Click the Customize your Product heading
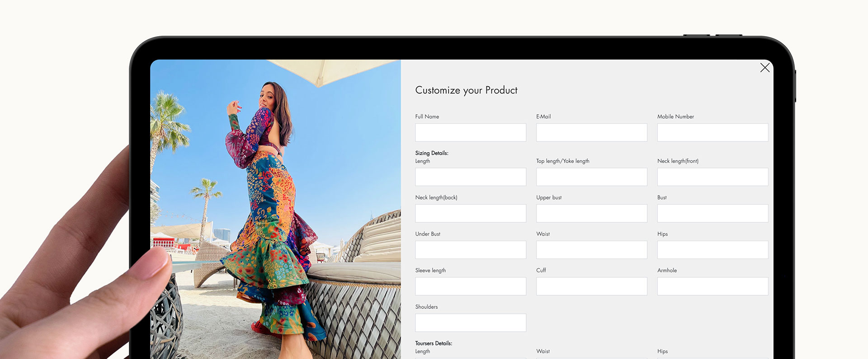 coord(466,90)
